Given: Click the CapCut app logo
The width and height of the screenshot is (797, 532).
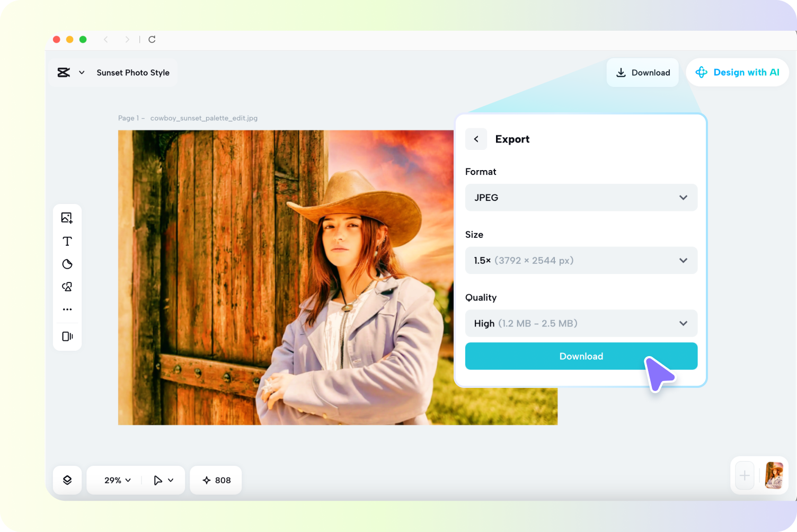Looking at the screenshot, I should (x=64, y=72).
